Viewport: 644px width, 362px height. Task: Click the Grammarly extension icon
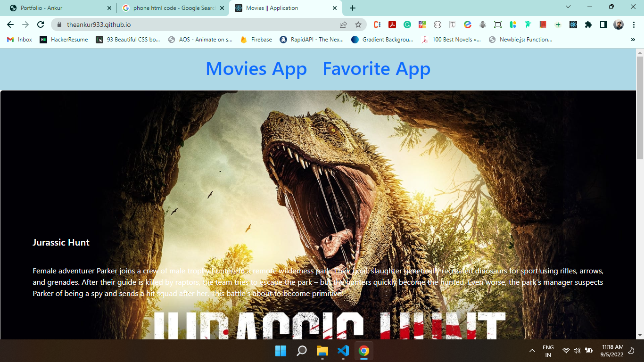pos(407,25)
